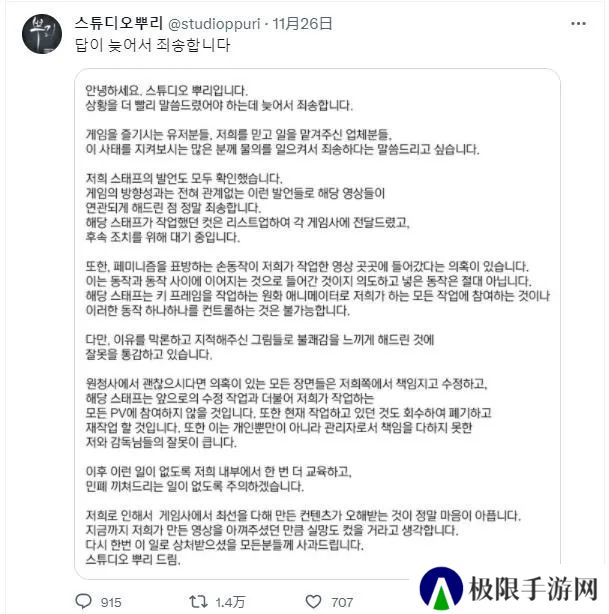609x614 pixels.
Task: View the 915 replies count
Action: click(x=111, y=602)
